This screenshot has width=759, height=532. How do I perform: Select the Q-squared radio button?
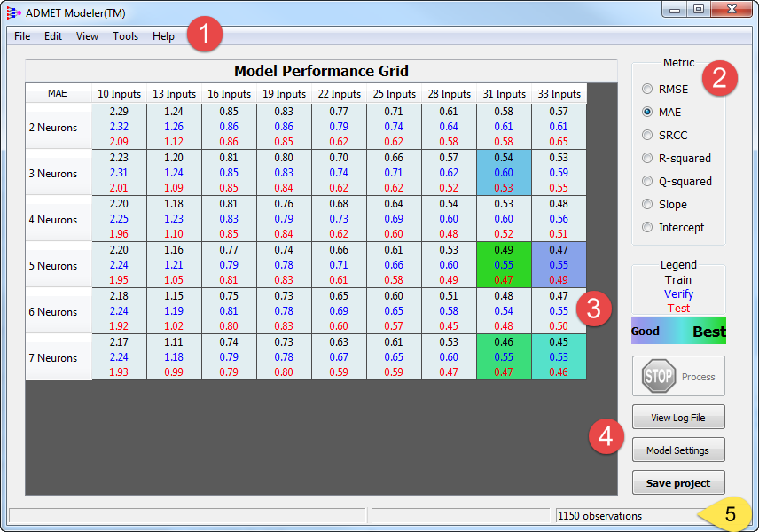coord(647,181)
